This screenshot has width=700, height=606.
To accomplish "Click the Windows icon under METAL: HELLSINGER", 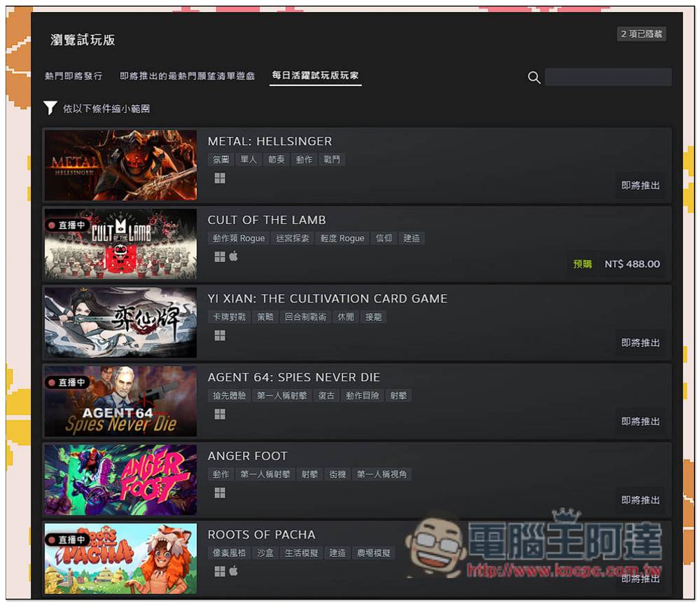I will 220,178.
